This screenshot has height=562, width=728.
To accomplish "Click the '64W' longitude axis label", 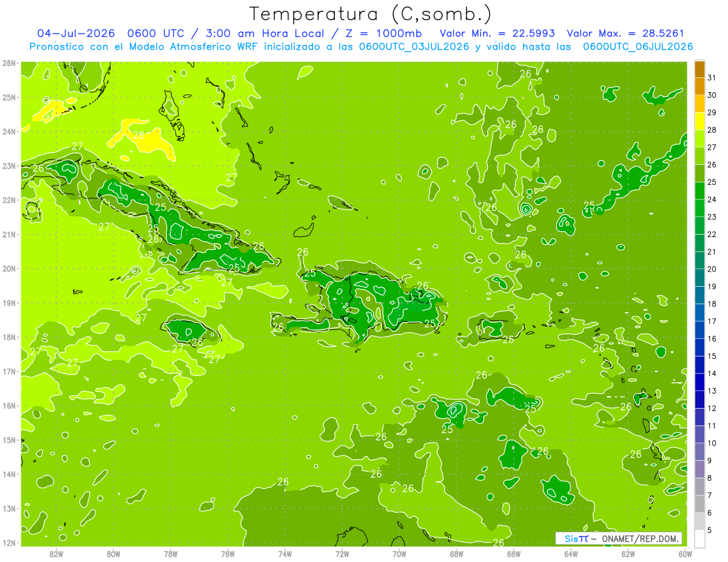I will point(571,553).
